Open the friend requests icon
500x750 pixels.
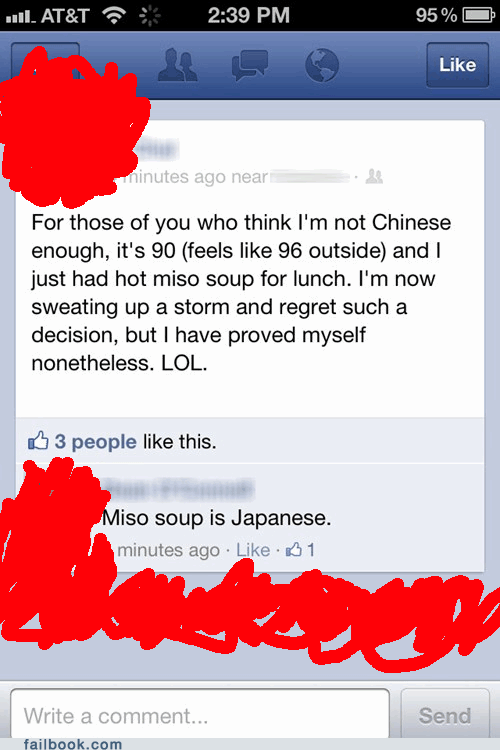pos(177,65)
